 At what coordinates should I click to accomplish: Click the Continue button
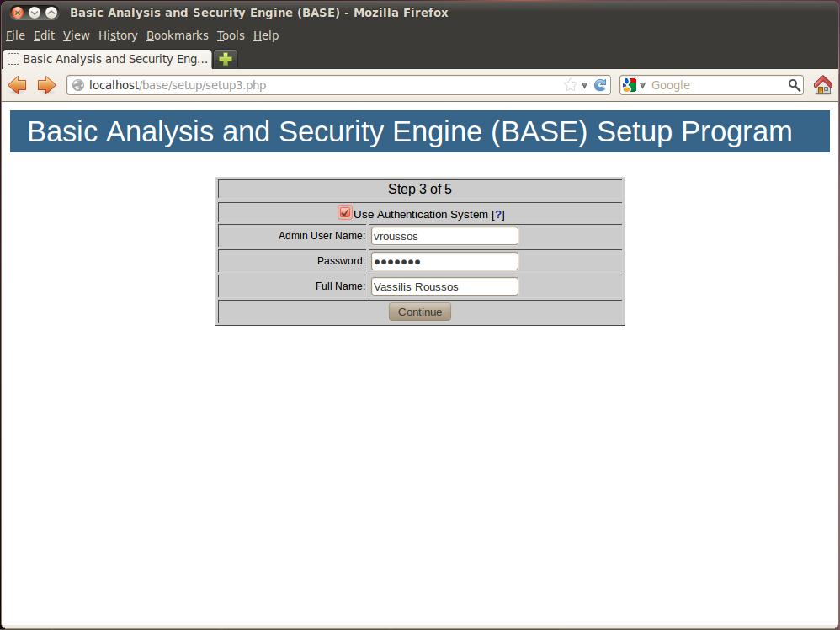click(x=420, y=312)
